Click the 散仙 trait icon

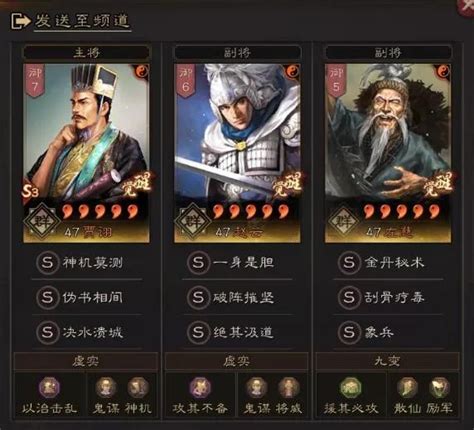(407, 387)
